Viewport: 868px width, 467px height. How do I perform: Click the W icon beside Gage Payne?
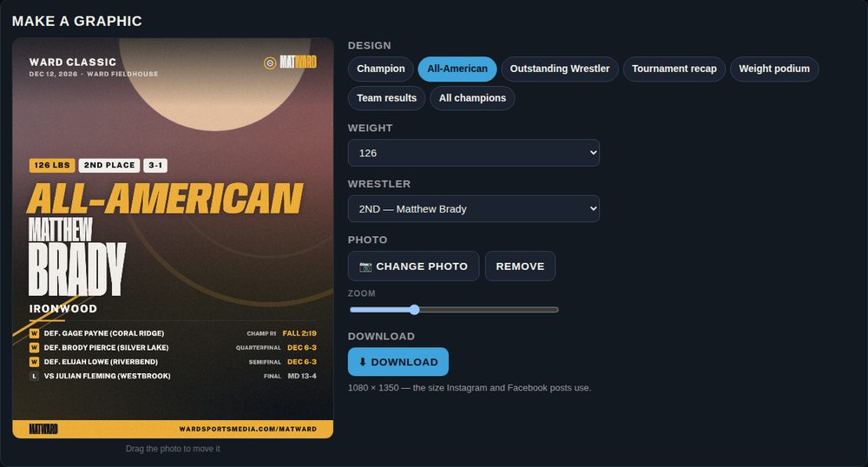(x=35, y=333)
